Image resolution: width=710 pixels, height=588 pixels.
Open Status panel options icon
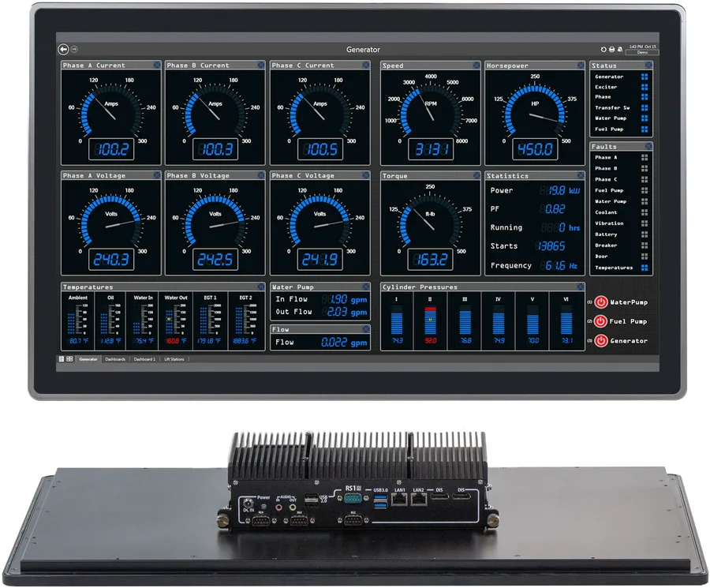[x=648, y=66]
